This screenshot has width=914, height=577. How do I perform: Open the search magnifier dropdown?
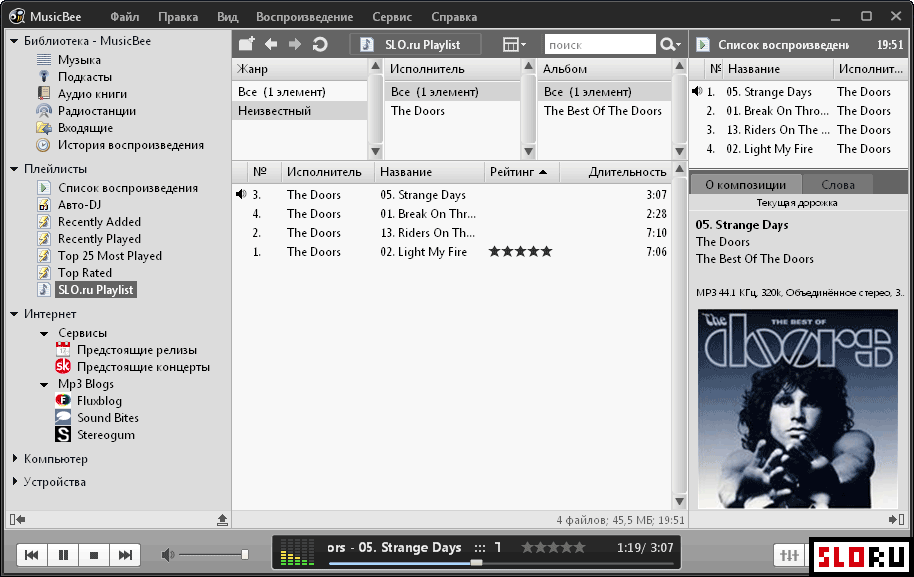click(x=670, y=44)
